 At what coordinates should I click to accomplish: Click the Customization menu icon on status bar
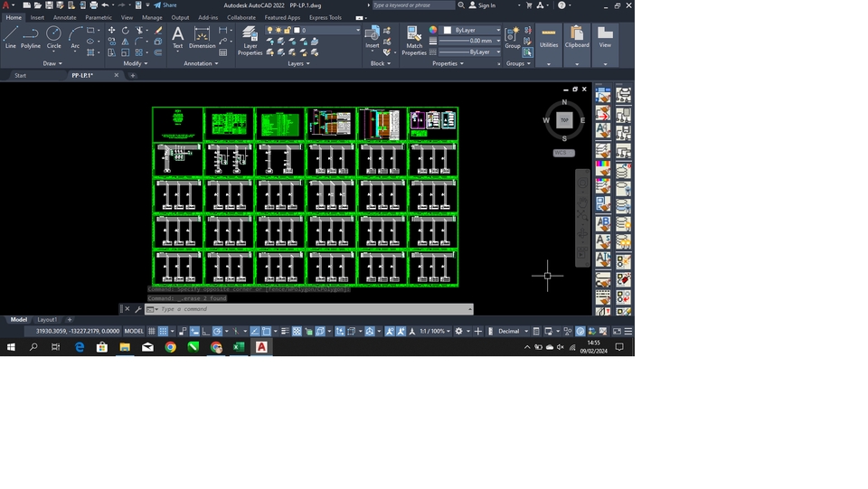628,332
